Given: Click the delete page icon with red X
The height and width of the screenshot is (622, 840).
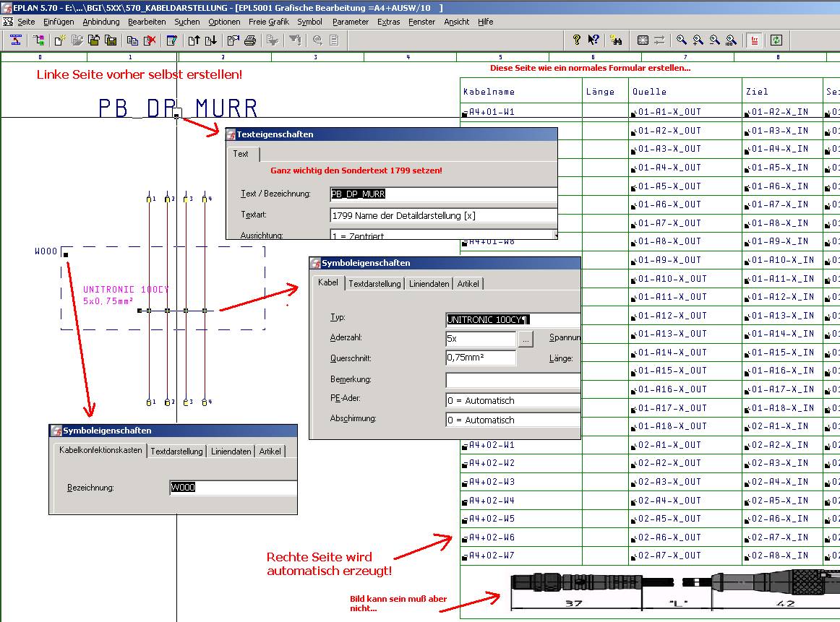Looking at the screenshot, I should pyautogui.click(x=150, y=40).
